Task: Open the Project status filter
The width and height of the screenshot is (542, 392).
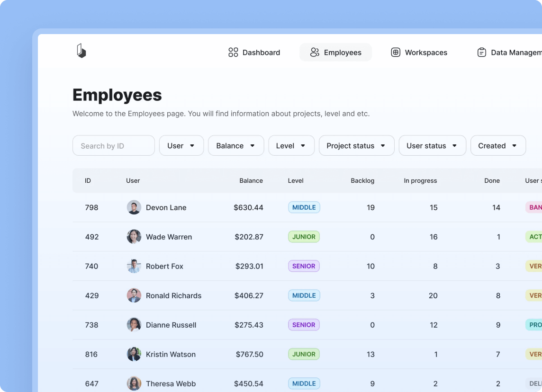Action: [x=356, y=146]
